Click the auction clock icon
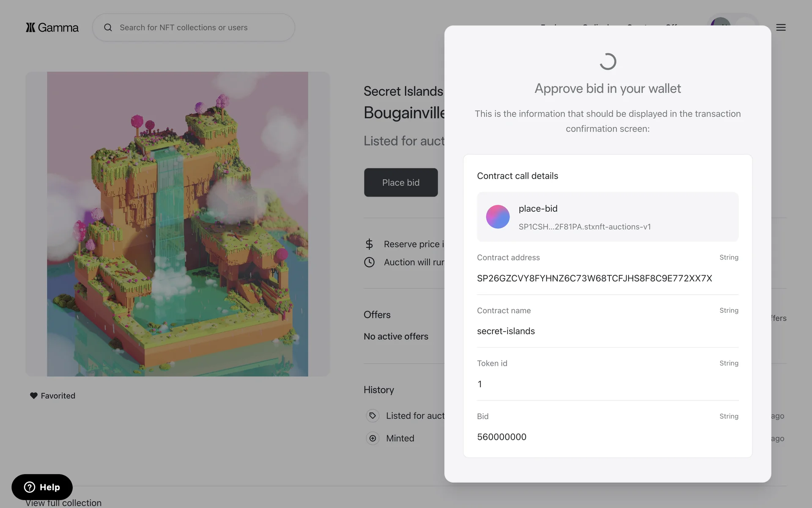 369,262
